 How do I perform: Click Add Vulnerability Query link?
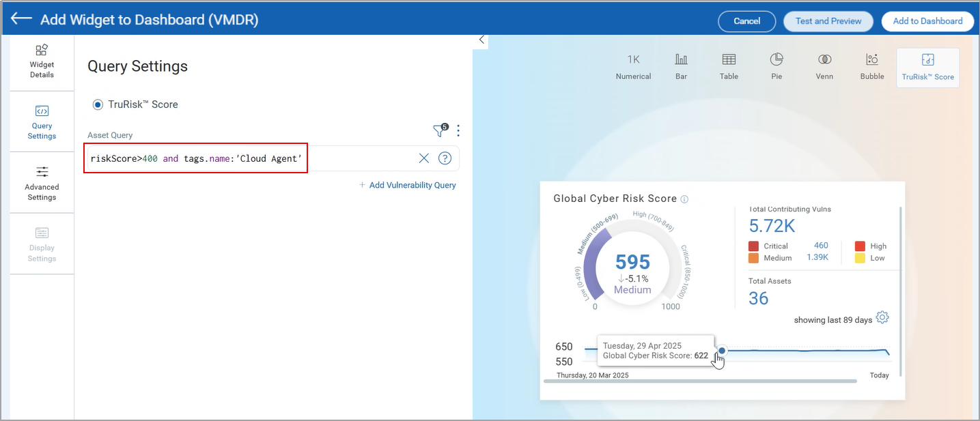[408, 185]
